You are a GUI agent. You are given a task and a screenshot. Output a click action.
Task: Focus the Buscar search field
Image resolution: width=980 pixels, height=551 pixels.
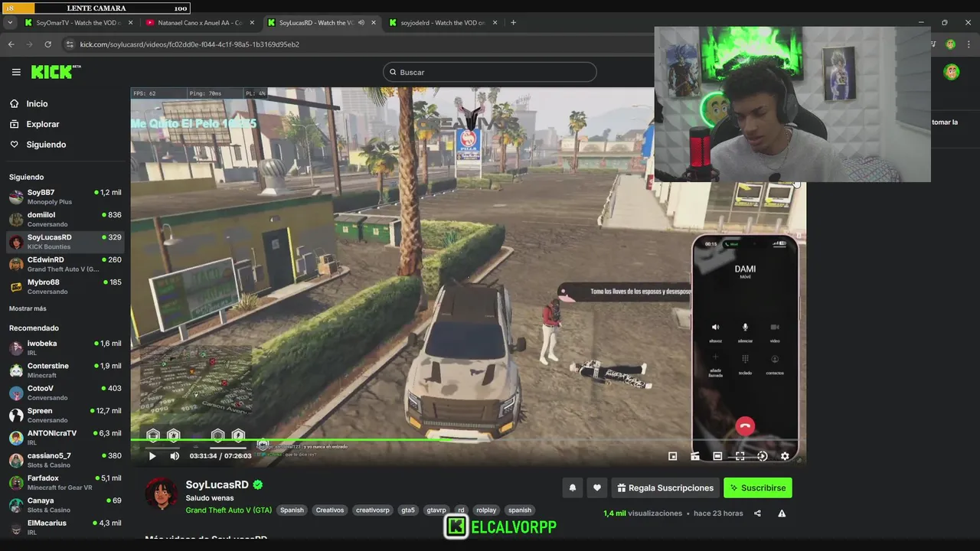(x=490, y=72)
